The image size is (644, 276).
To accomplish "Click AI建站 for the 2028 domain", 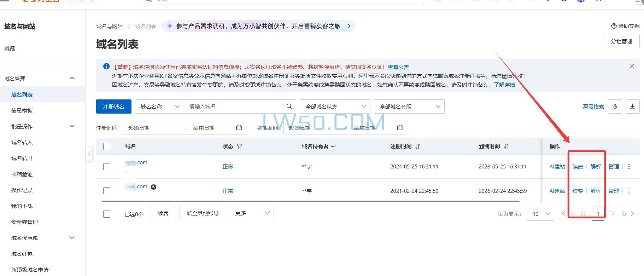I will click(x=557, y=167).
